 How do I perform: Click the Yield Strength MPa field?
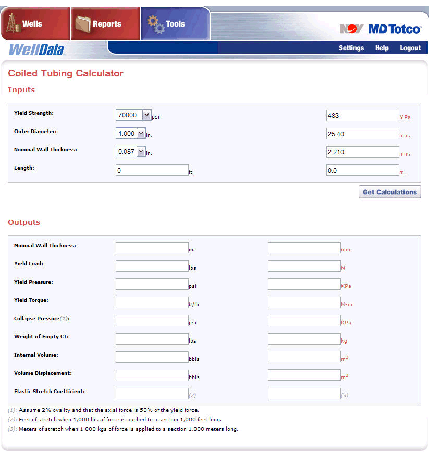(x=362, y=115)
